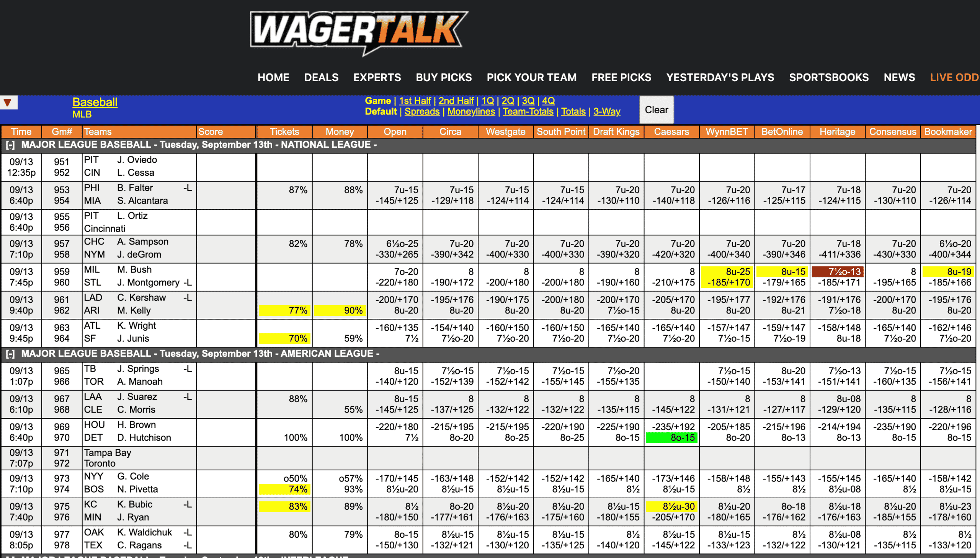980x558 pixels.
Task: Click the Caesars column header
Action: (x=671, y=132)
